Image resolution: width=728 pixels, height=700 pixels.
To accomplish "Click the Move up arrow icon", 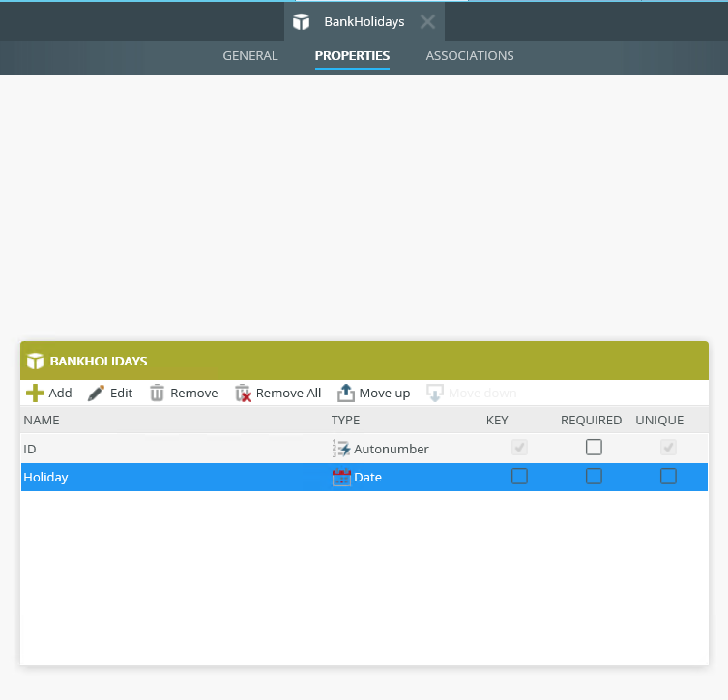I will point(346,394).
